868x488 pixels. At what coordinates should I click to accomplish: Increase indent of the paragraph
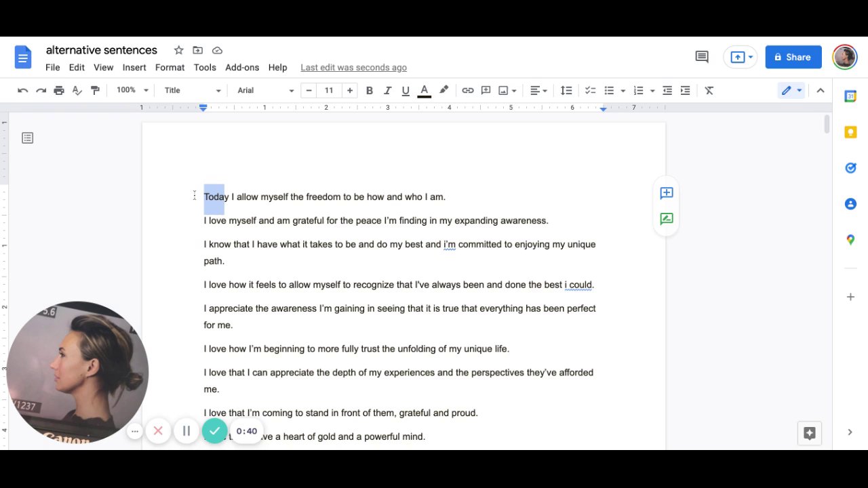pyautogui.click(x=685, y=90)
